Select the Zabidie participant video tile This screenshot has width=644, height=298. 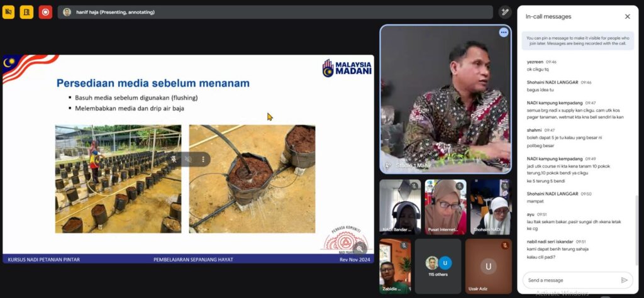(x=395, y=266)
